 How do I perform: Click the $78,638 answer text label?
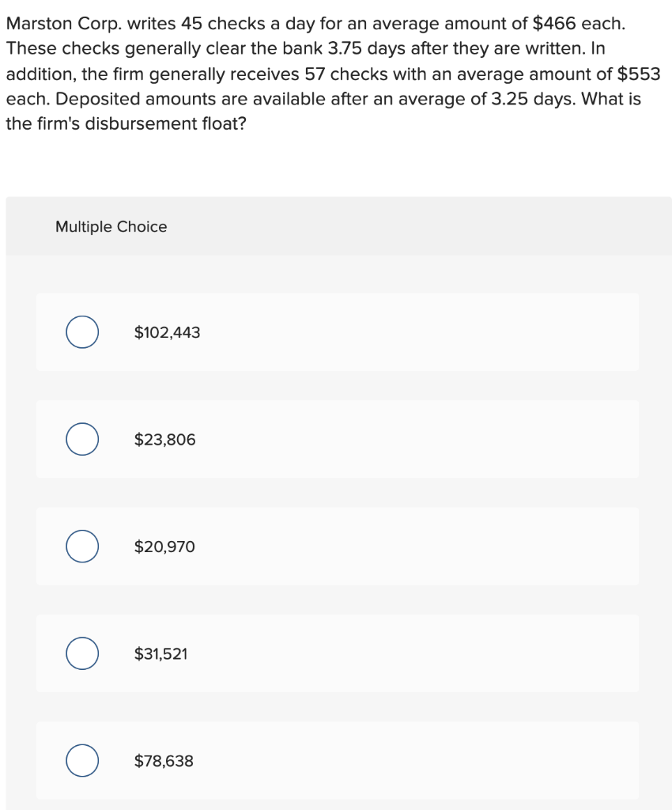(x=163, y=761)
